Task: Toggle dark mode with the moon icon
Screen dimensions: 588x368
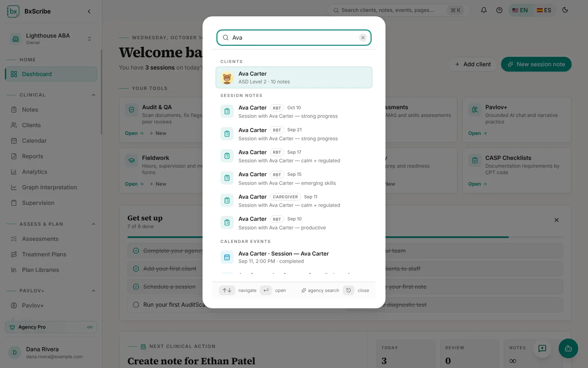Action: [565, 10]
